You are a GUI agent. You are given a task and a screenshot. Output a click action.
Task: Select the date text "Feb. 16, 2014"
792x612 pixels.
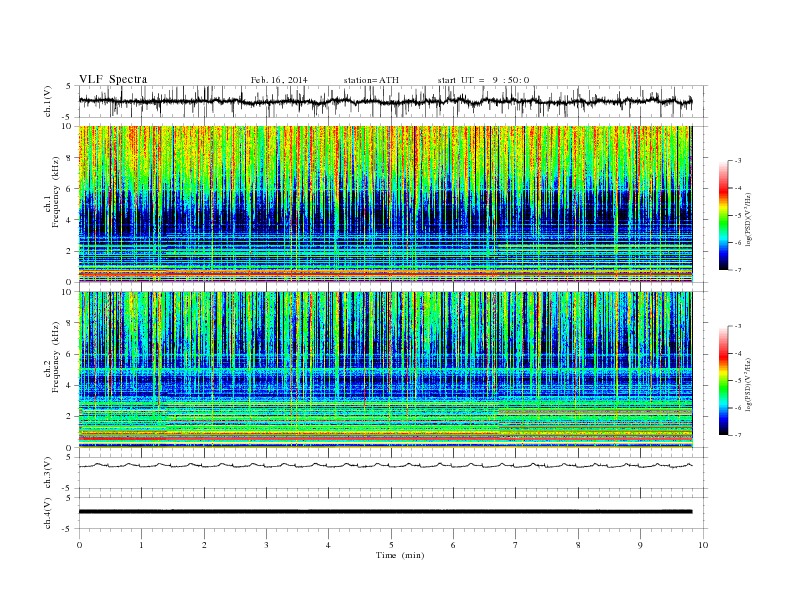click(279, 80)
